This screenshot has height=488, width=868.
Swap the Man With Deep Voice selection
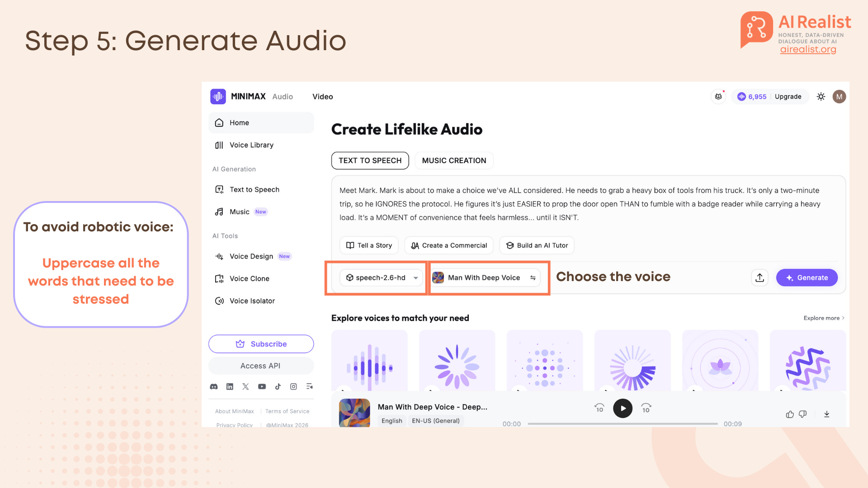point(533,277)
